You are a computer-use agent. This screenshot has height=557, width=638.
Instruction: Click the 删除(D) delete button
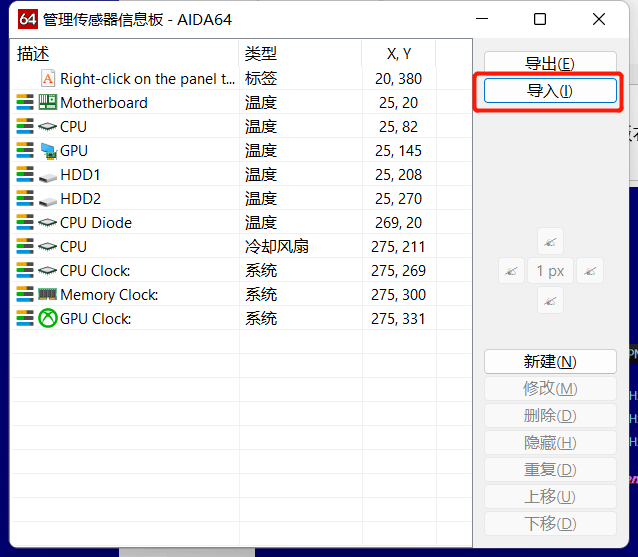(x=550, y=415)
